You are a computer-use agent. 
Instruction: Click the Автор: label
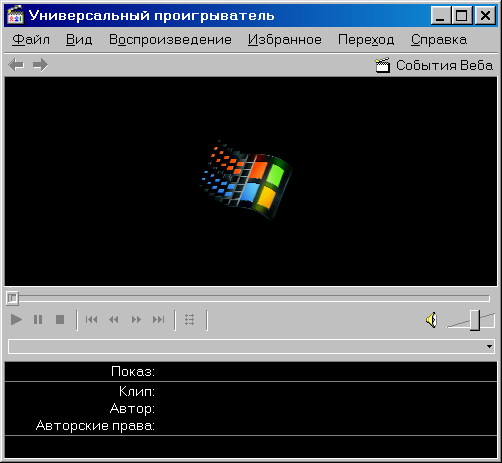pos(132,408)
